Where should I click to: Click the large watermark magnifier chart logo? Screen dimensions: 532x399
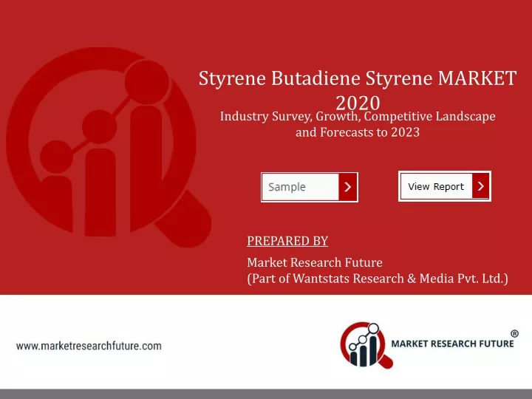click(109, 148)
